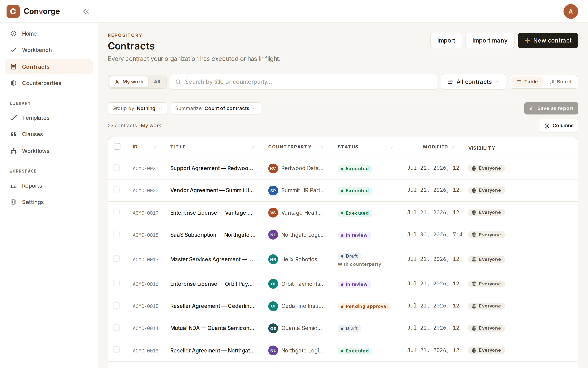Screen dimensions: 588x368
Task: Click the Vantage Health VS avatar
Action: [273, 213]
